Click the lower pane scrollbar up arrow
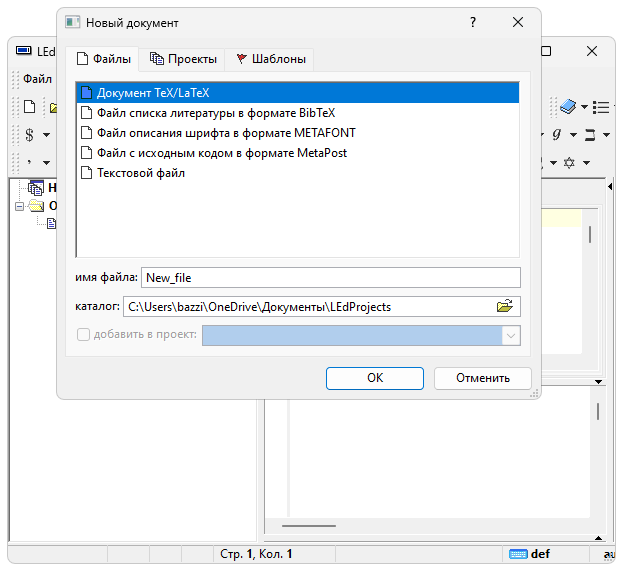 598,538
